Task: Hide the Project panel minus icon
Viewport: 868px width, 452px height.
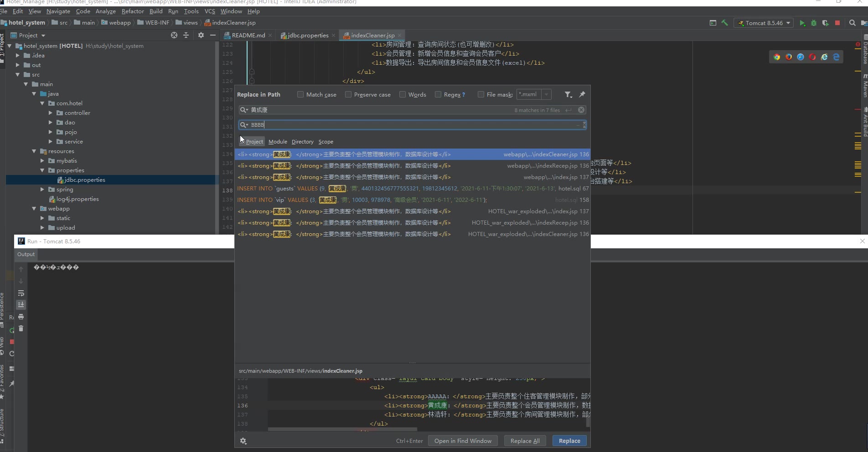Action: point(212,35)
